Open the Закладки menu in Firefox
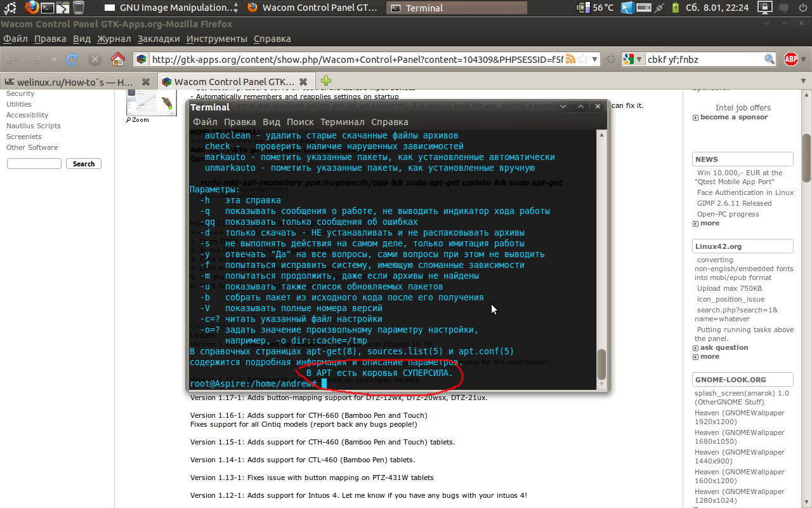This screenshot has width=812, height=508. click(x=159, y=39)
